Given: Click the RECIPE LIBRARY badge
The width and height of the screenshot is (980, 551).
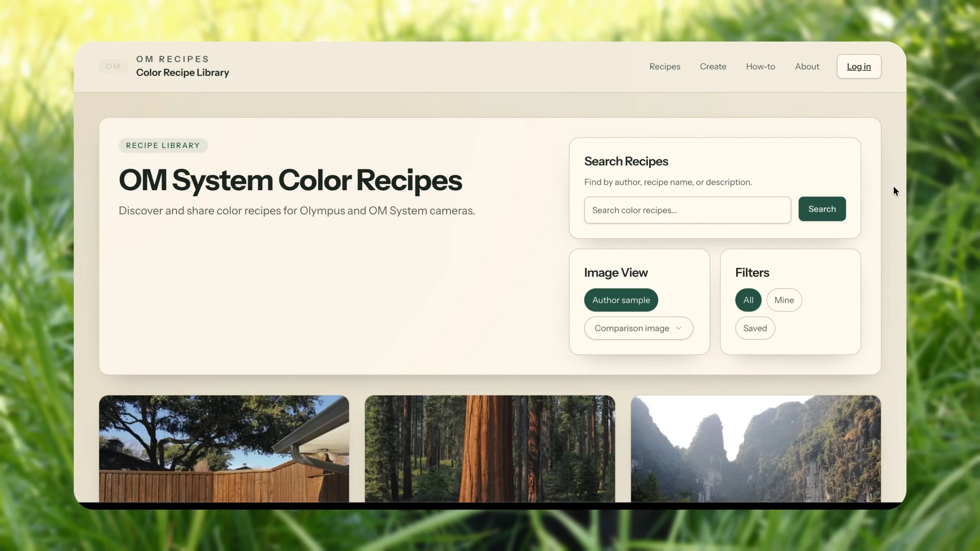Looking at the screenshot, I should tap(163, 145).
